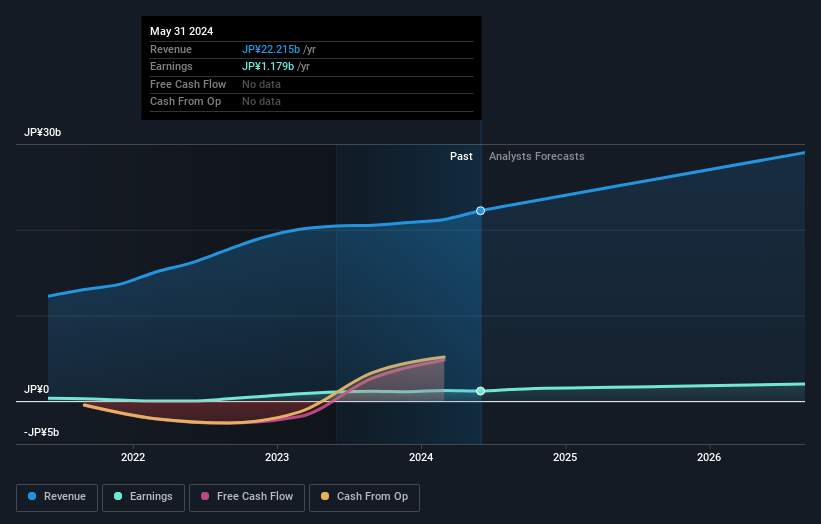
Task: Click the 2026 x-axis label
Action: pyautogui.click(x=709, y=457)
